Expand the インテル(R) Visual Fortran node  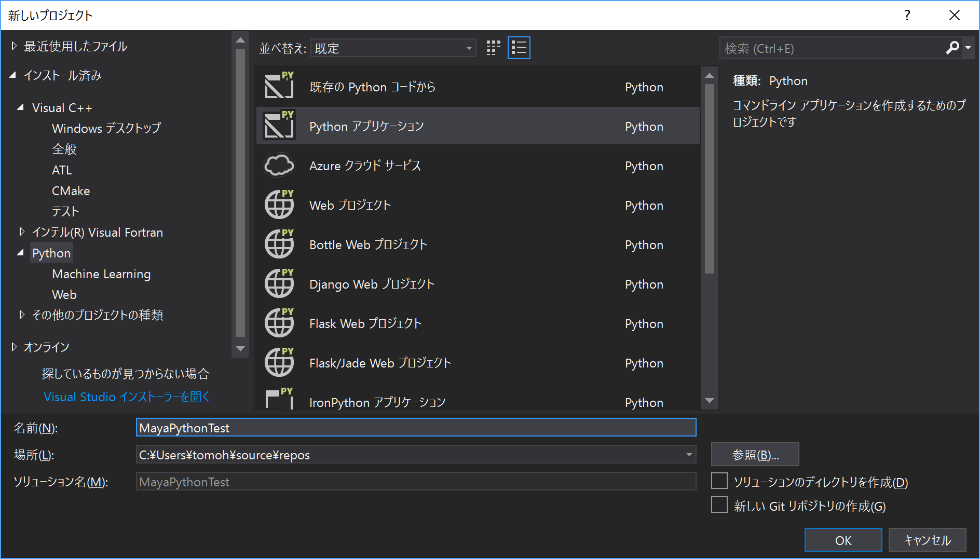tap(22, 232)
